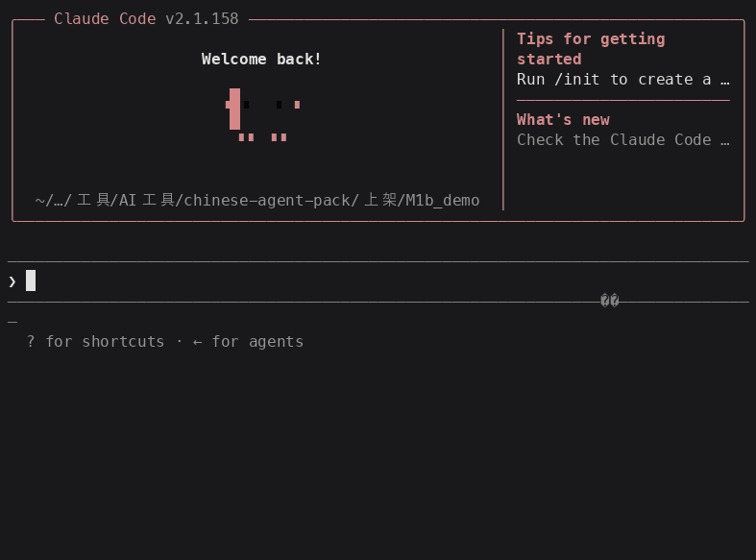The height and width of the screenshot is (560, 756).
Task: Click the left arrow agents symbol
Action: [x=197, y=342]
